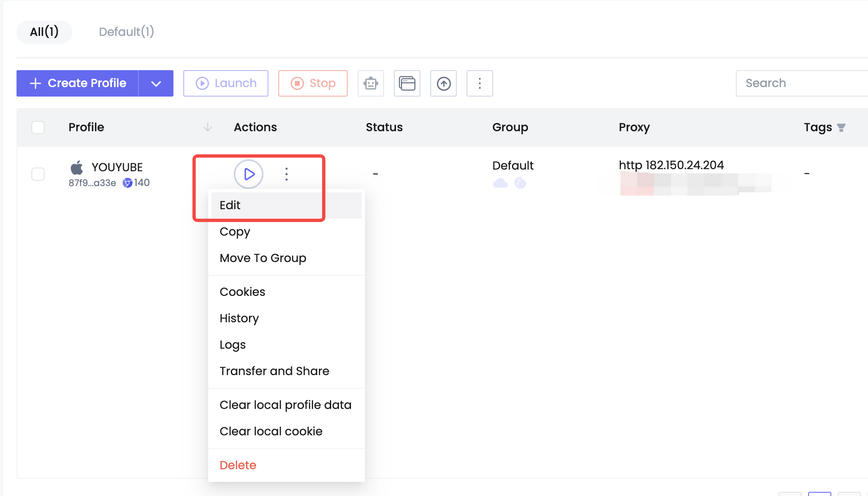Click the play icon to launch YOUYUBE profile

248,174
